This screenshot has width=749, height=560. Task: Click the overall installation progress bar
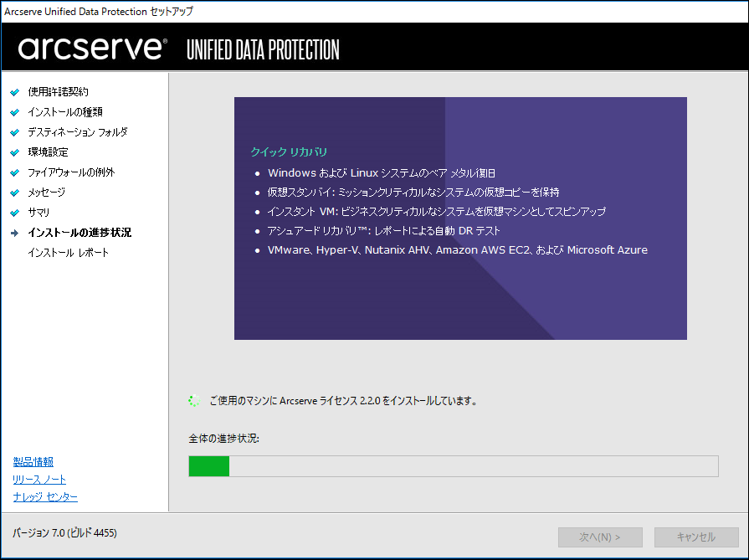(454, 466)
